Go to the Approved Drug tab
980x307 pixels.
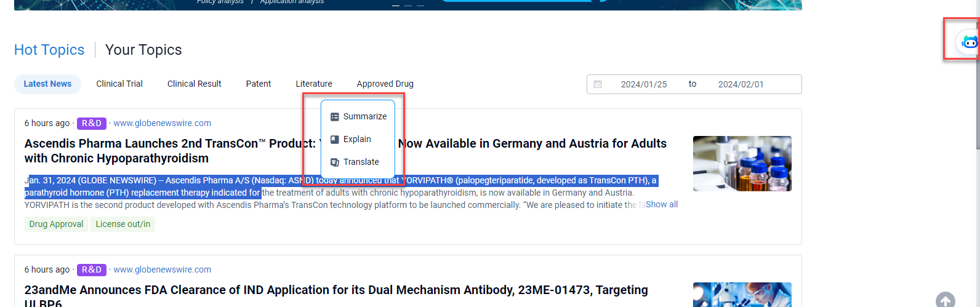tap(385, 84)
